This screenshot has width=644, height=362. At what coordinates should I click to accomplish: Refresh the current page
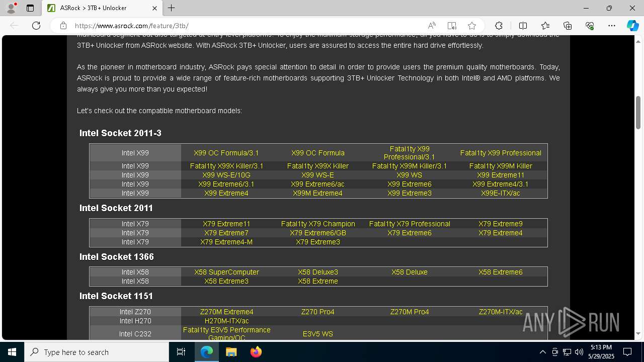pos(36,26)
